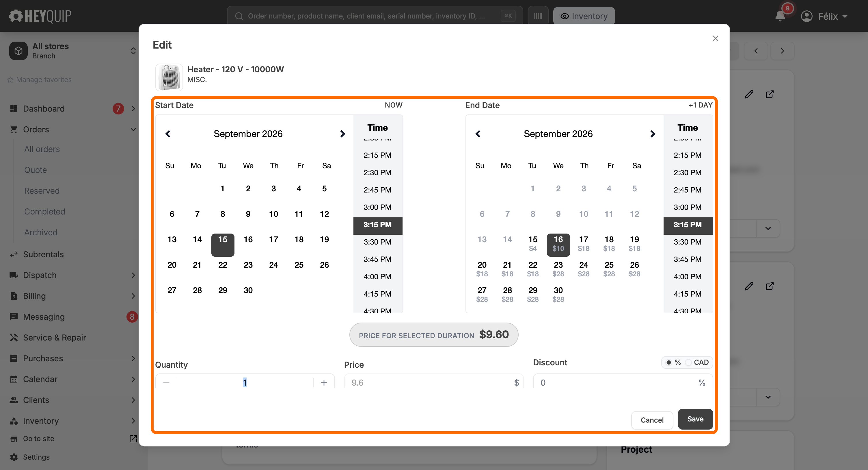The width and height of the screenshot is (868, 470).
Task: Increase quantity with the plus button
Action: pos(324,383)
